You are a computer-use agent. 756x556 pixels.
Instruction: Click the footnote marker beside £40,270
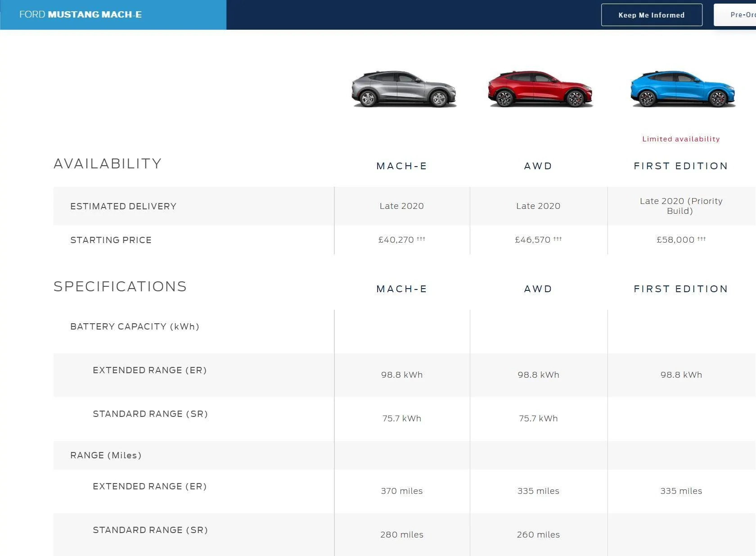(x=421, y=239)
